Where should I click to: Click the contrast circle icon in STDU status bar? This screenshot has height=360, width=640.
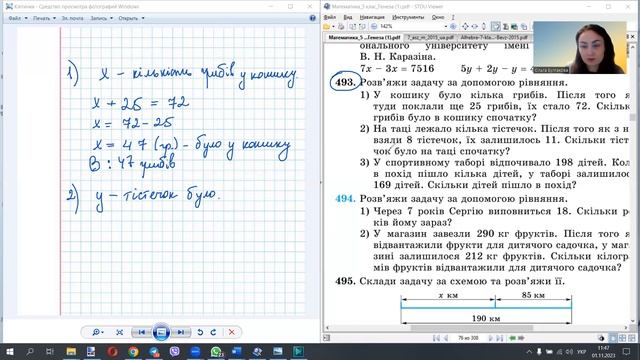coord(601,338)
